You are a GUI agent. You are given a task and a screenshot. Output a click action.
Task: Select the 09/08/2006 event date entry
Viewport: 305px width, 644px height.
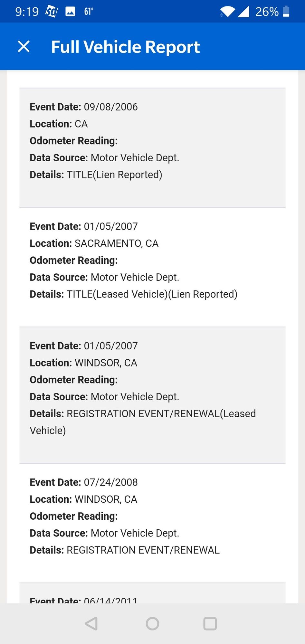click(84, 107)
